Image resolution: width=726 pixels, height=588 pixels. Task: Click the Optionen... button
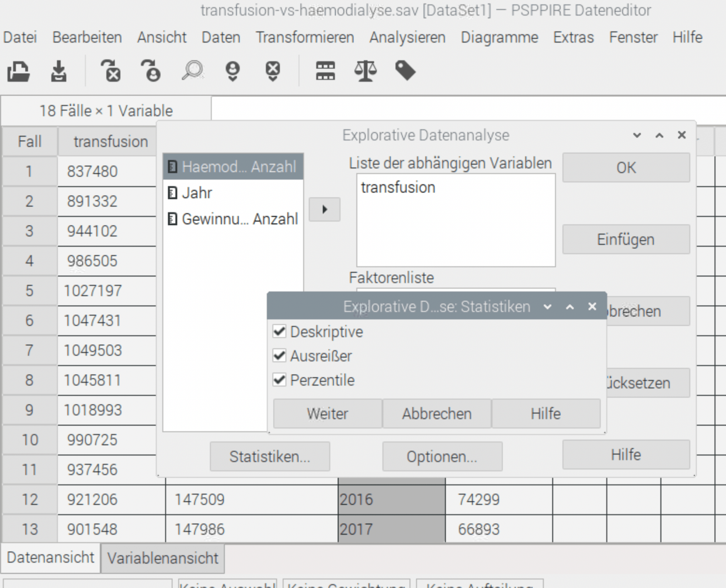442,457
